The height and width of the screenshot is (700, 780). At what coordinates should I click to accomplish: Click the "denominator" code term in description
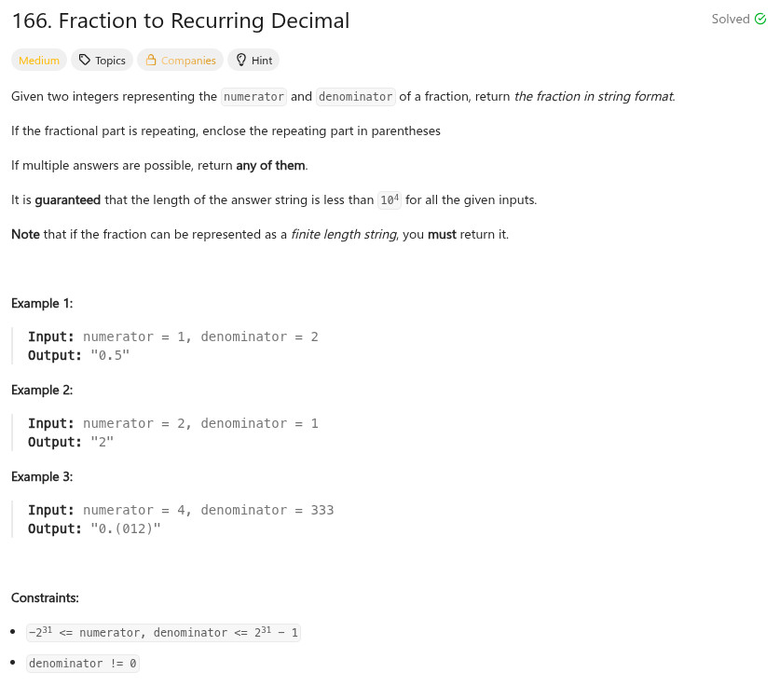tap(356, 97)
